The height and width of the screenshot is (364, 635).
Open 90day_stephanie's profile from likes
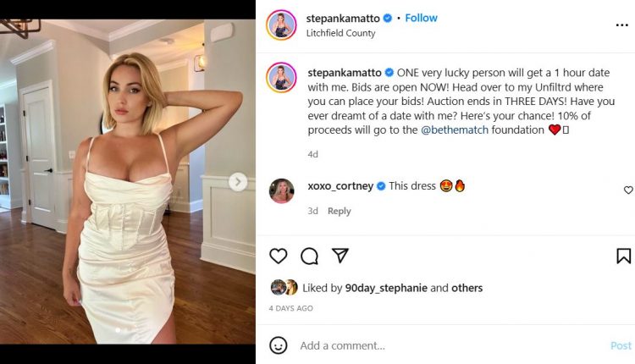[x=386, y=288]
